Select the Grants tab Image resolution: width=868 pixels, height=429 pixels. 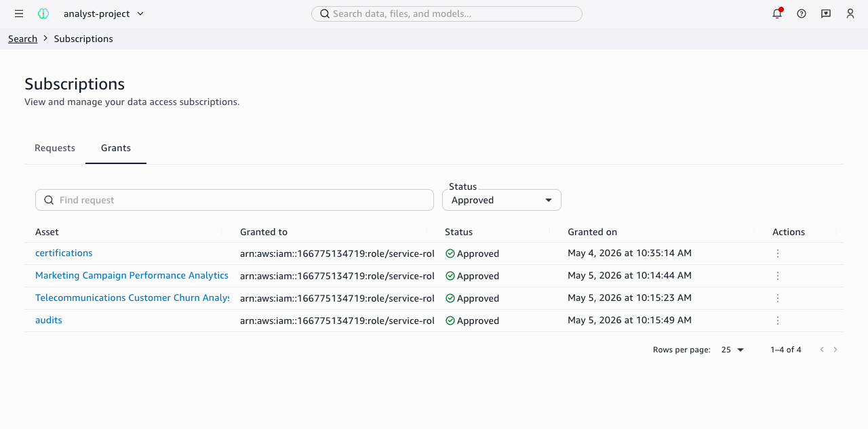pyautogui.click(x=116, y=148)
